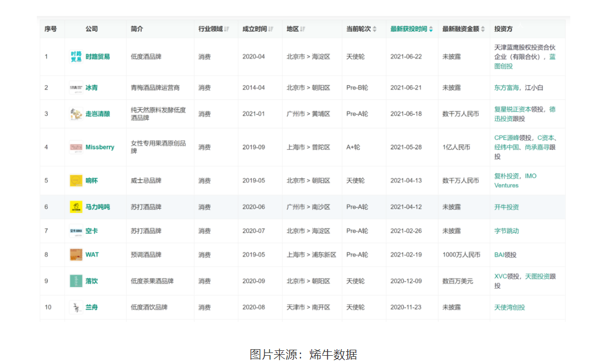The image size is (589, 364).
Task: Open the 空卡 company link
Action: point(92,231)
